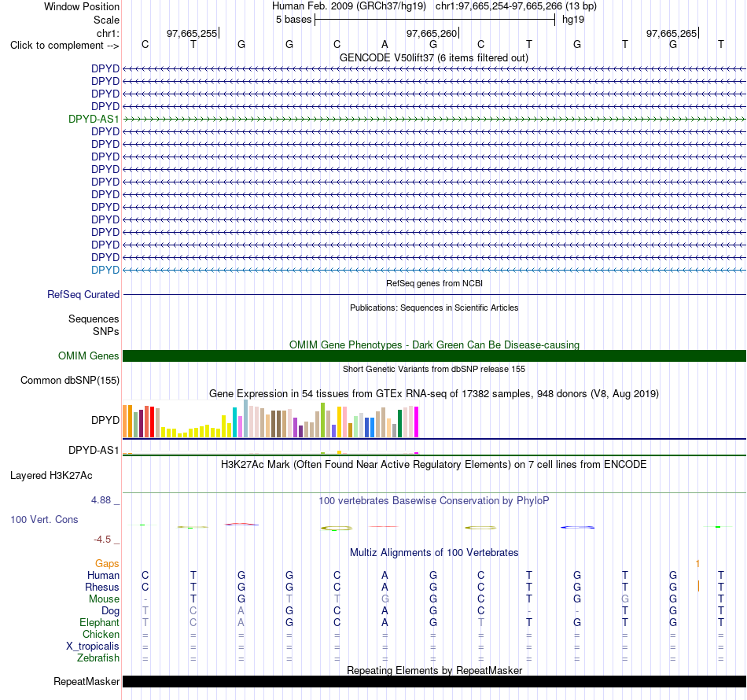Click 'Gene Expression in 54 tissues from GTEx' title
This screenshot has height=700, width=747.
click(434, 393)
